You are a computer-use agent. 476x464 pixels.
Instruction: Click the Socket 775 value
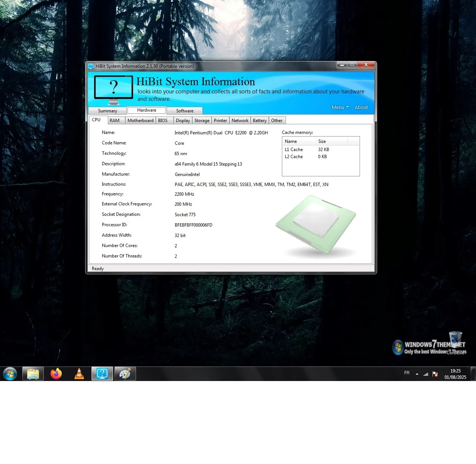point(185,215)
